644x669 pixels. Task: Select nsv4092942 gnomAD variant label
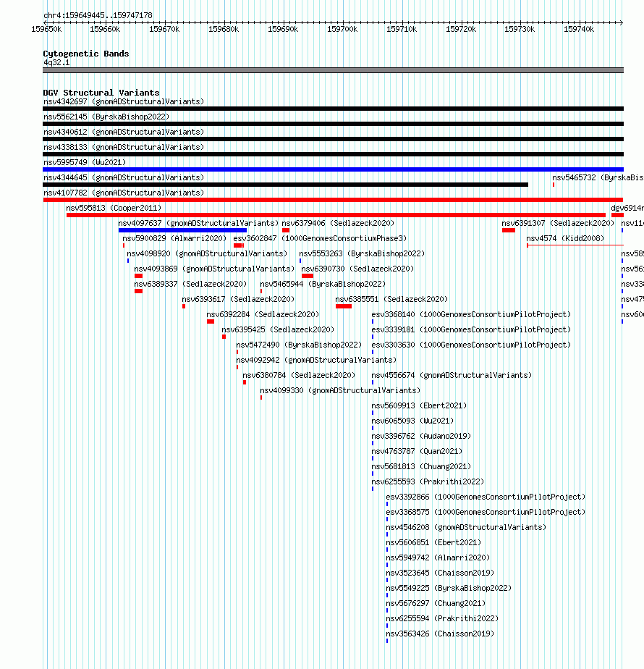(x=316, y=360)
